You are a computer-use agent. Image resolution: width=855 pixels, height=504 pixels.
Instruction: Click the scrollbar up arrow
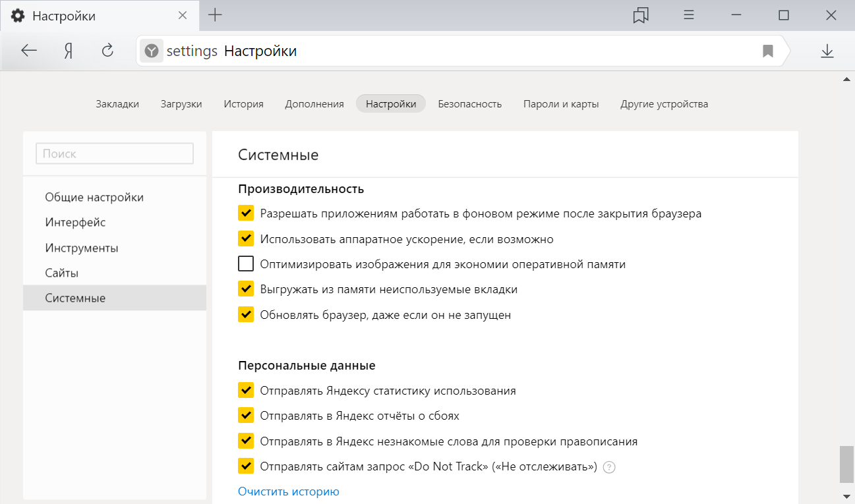click(x=846, y=80)
